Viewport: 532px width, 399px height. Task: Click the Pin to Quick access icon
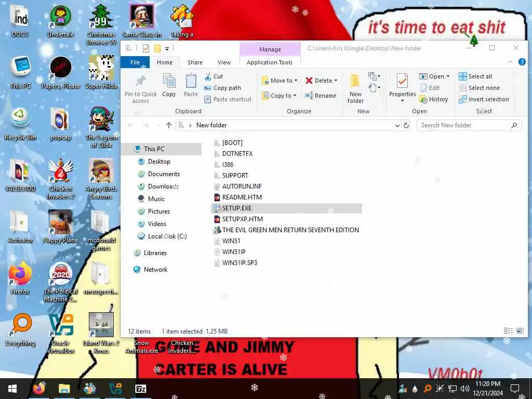point(140,82)
